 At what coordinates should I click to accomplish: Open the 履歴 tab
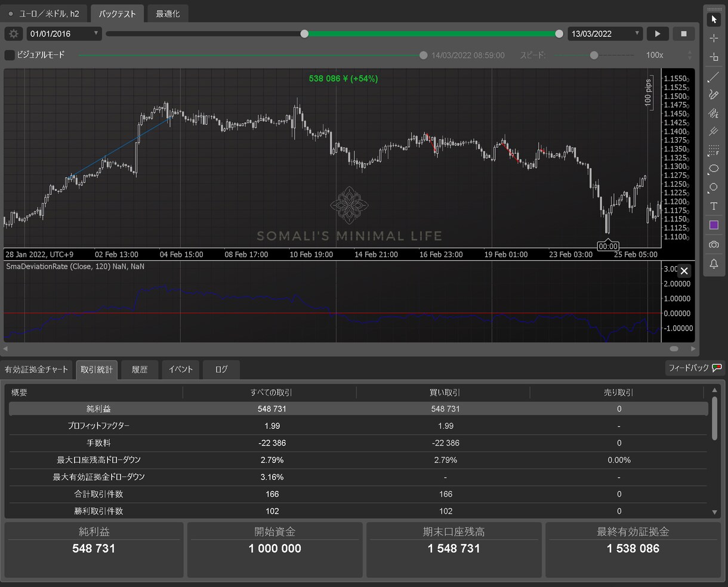point(140,370)
